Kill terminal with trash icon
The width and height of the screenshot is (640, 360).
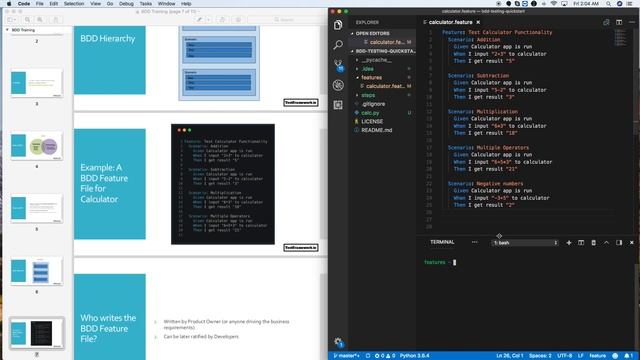tap(593, 242)
